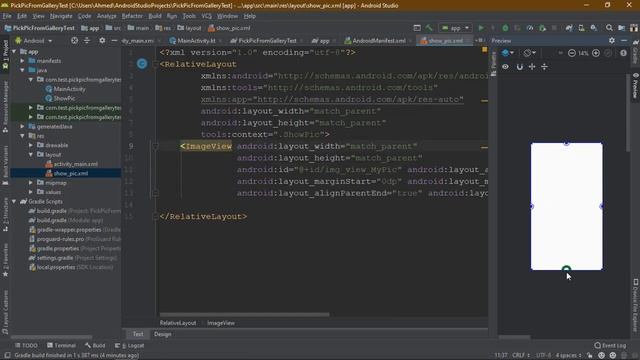
Task: Click the ImageView breadcrumb
Action: [221, 323]
